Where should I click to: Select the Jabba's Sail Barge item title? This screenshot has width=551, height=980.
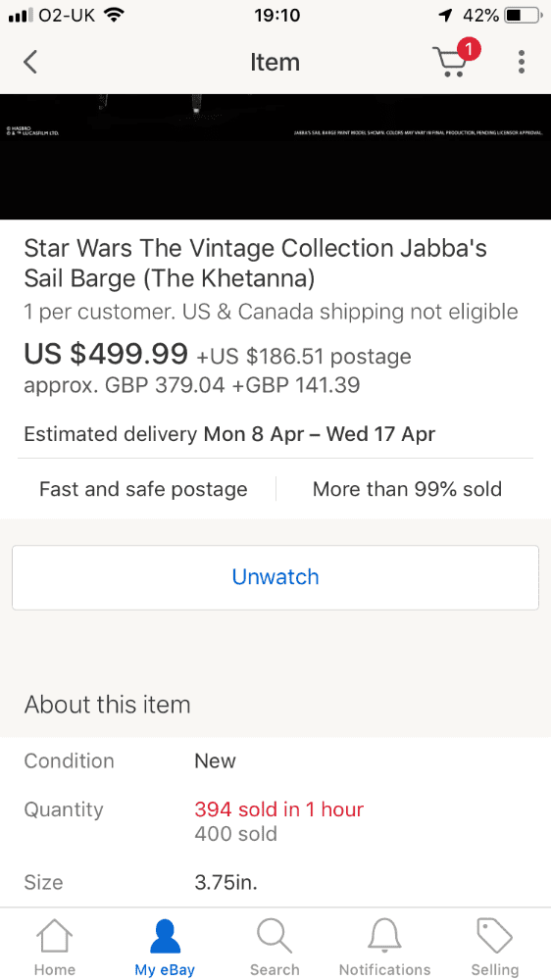255,263
